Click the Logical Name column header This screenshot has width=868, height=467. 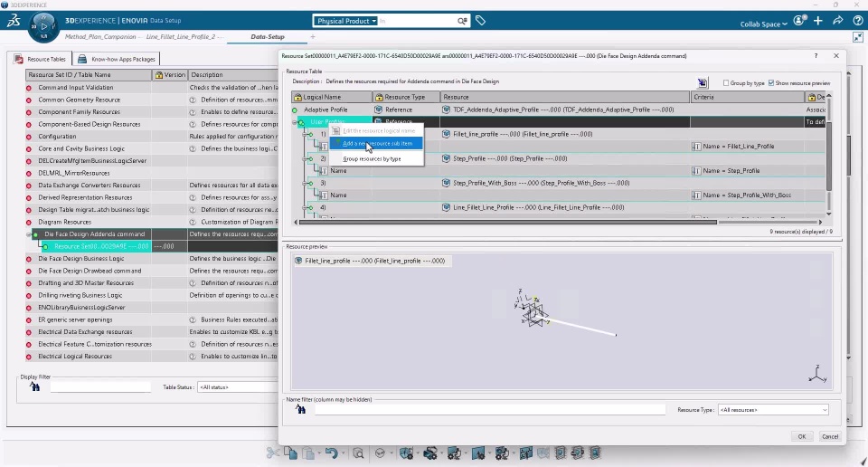coord(332,97)
